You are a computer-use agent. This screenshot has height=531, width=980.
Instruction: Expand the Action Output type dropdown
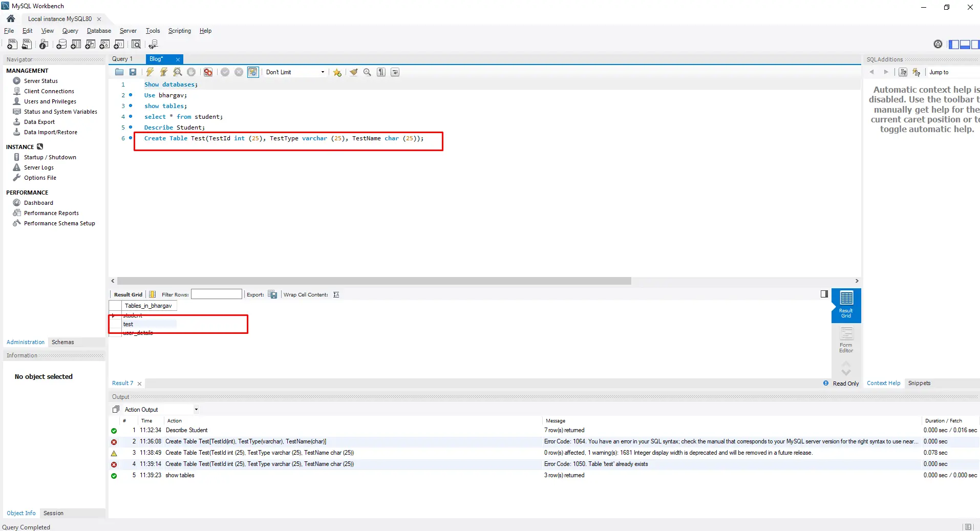[196, 410]
